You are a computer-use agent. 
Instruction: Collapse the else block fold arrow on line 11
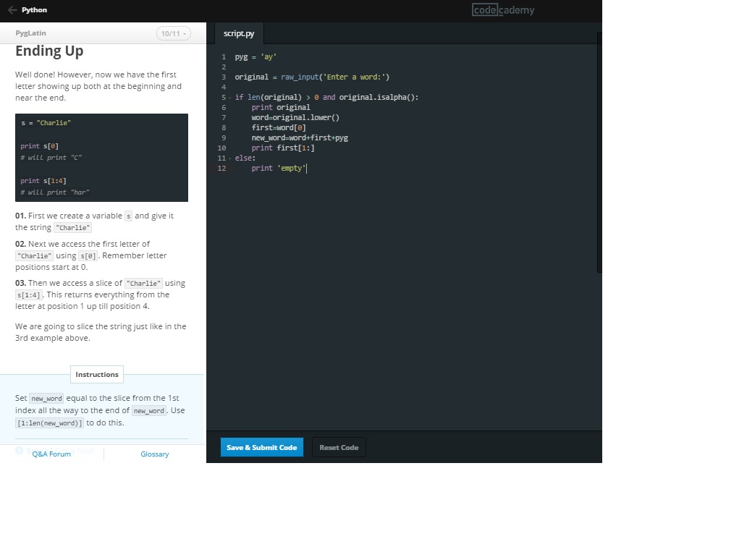coord(230,158)
